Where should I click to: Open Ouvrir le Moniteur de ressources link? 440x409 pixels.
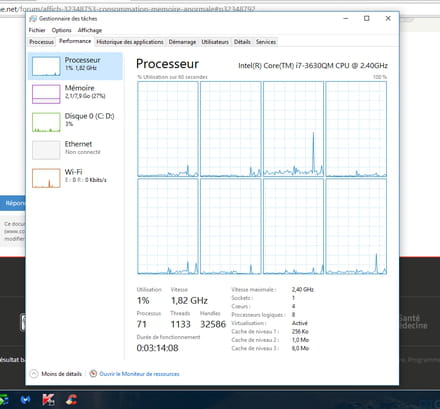(x=139, y=374)
